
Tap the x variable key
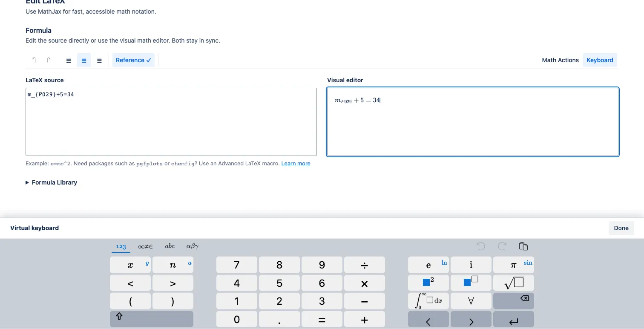(x=130, y=265)
